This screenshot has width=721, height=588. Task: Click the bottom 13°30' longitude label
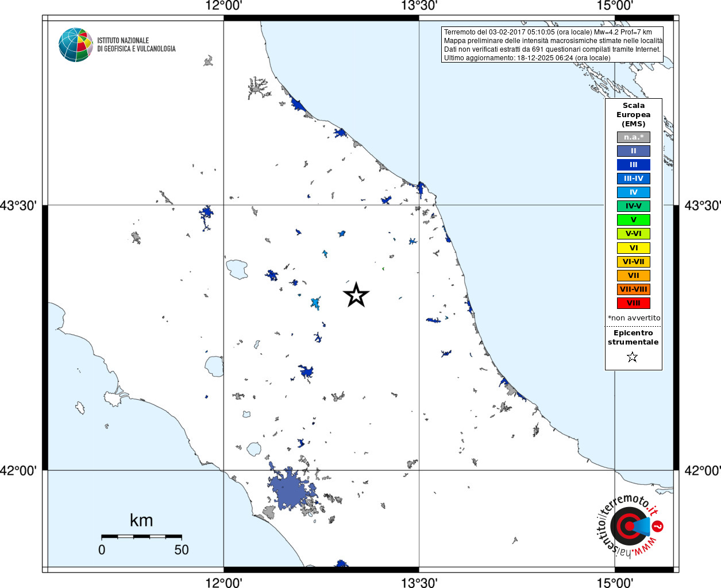coord(419,582)
